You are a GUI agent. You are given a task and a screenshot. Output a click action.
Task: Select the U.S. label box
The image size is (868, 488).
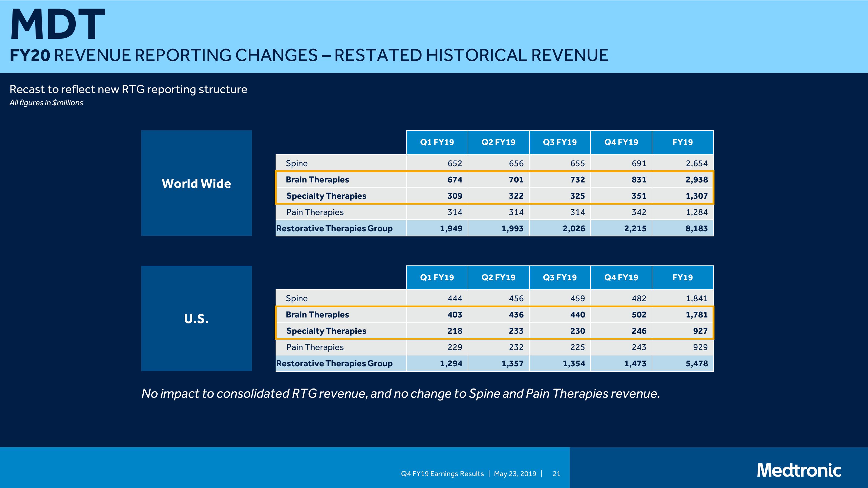pos(196,318)
